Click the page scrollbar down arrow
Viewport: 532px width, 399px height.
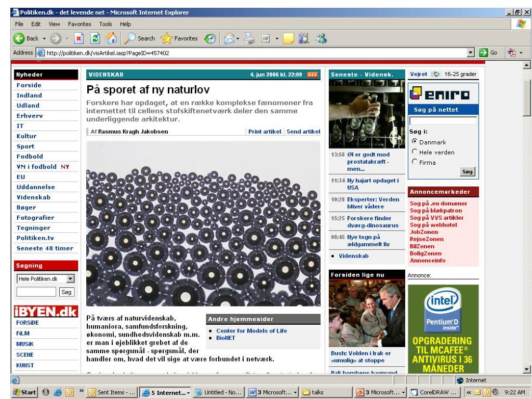tap(527, 369)
